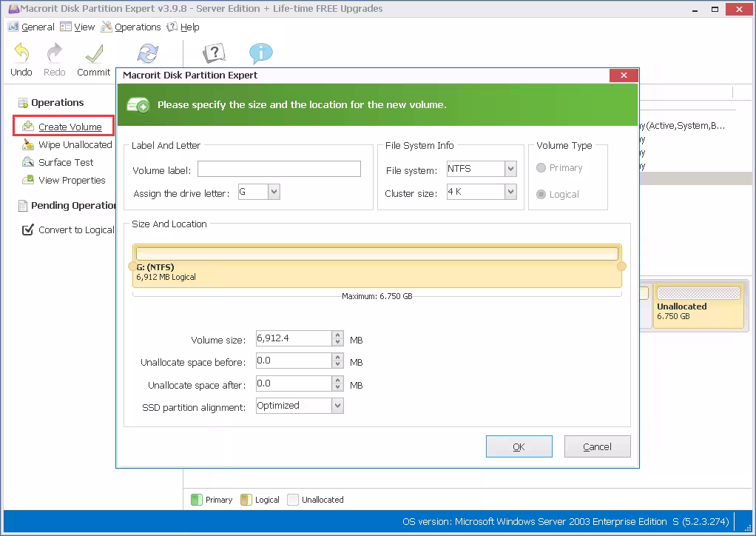Image resolution: width=756 pixels, height=536 pixels.
Task: Open the drive letter dropdown
Action: [x=274, y=192]
